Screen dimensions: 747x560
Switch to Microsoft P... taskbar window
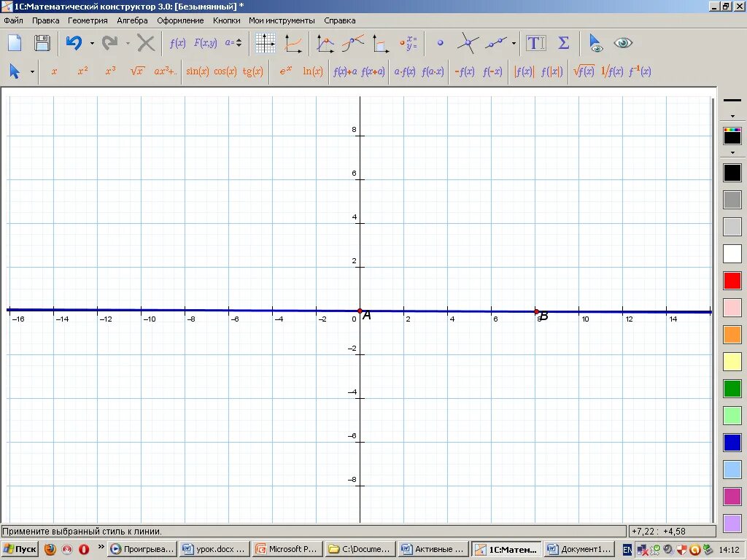click(287, 549)
